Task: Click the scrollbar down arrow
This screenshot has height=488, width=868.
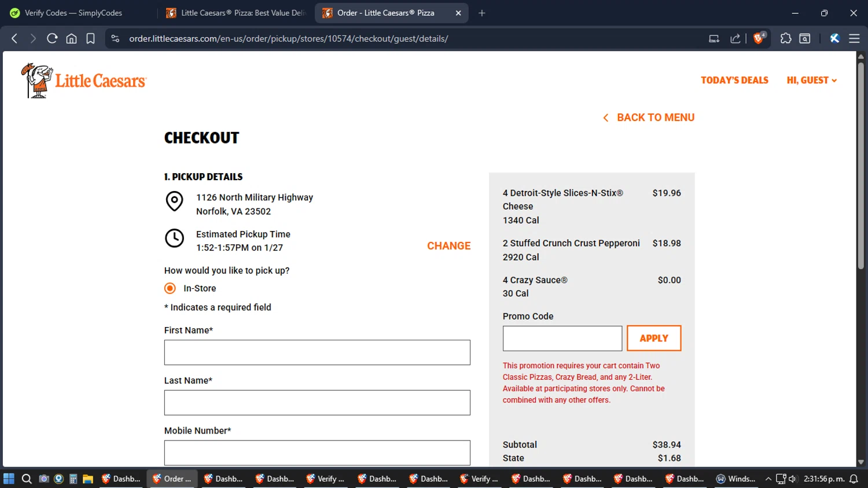Action: click(x=861, y=462)
